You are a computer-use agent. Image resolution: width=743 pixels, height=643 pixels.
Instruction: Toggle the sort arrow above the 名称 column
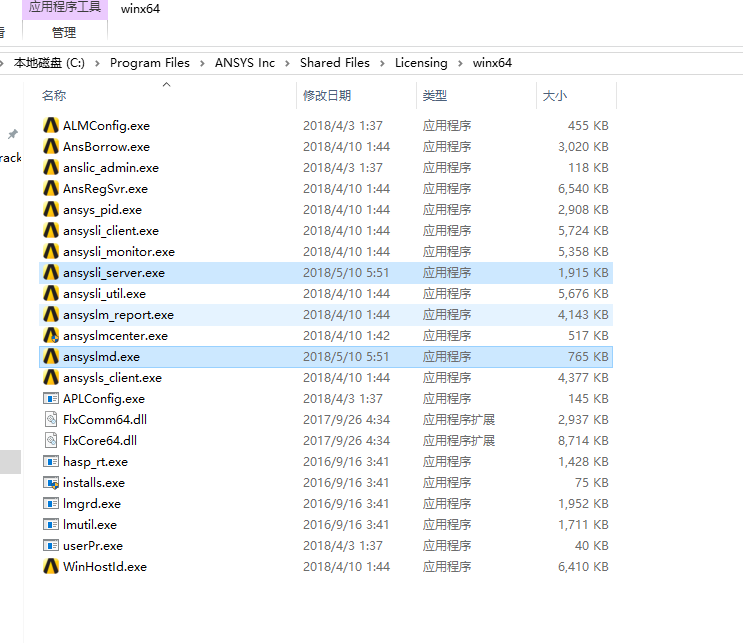(x=166, y=84)
